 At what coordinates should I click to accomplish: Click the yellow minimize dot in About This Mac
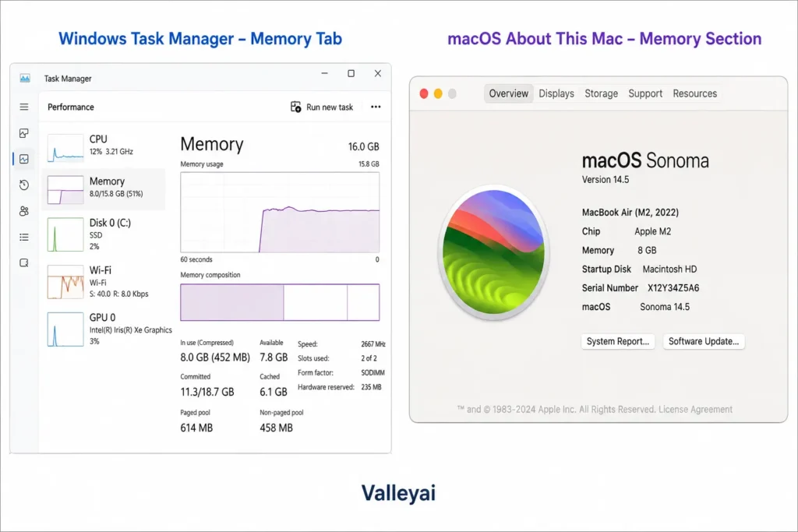(x=438, y=93)
